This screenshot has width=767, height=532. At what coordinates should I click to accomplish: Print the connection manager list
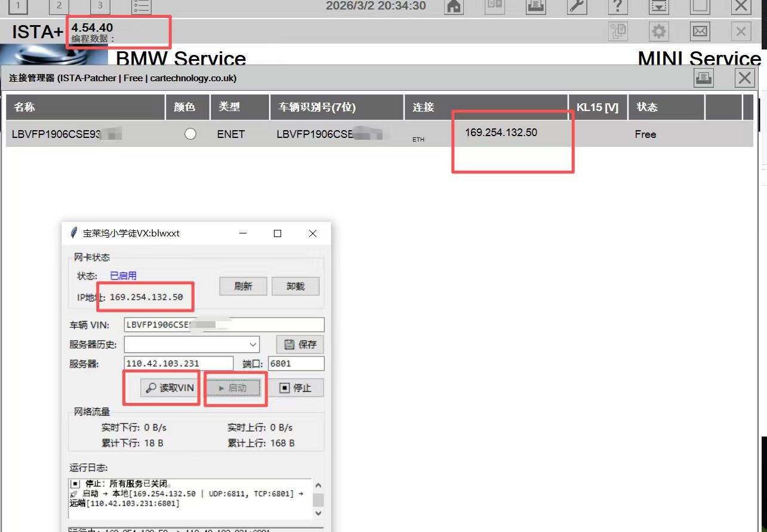point(704,78)
